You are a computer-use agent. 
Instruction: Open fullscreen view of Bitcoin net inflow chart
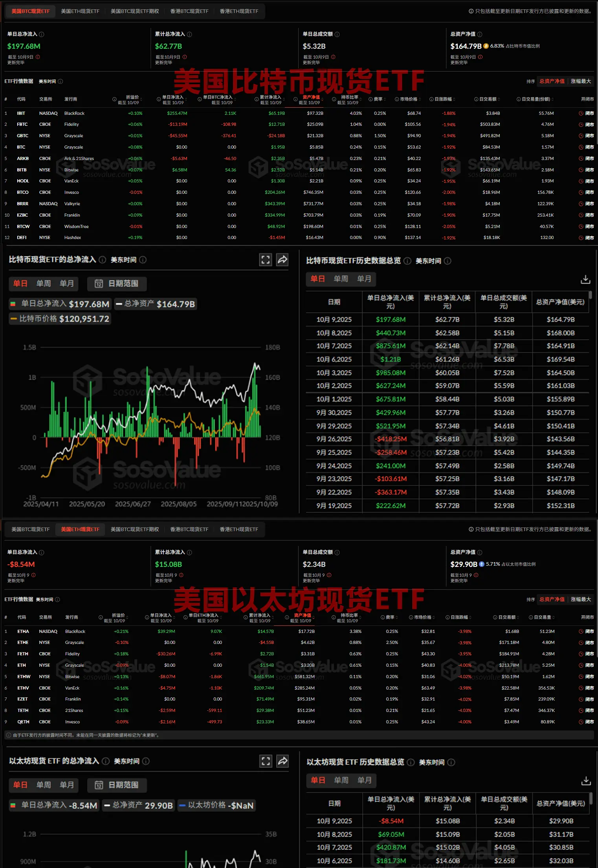pyautogui.click(x=266, y=260)
